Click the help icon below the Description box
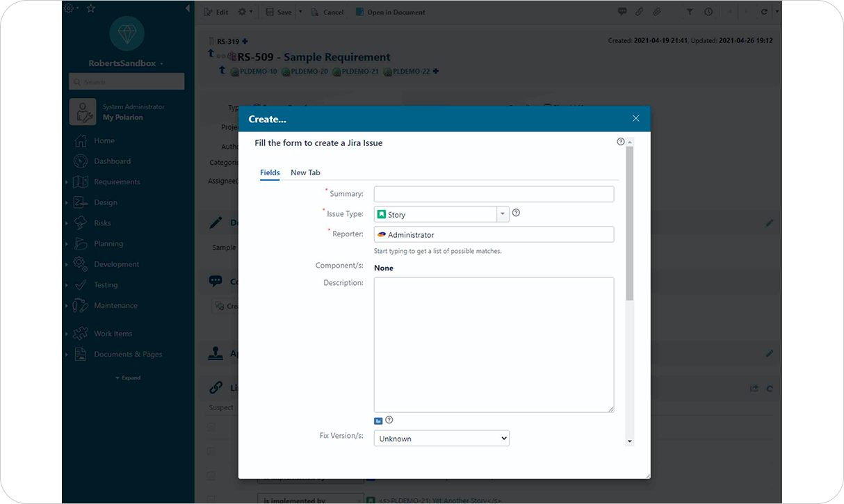This screenshot has width=844, height=504. (x=389, y=420)
